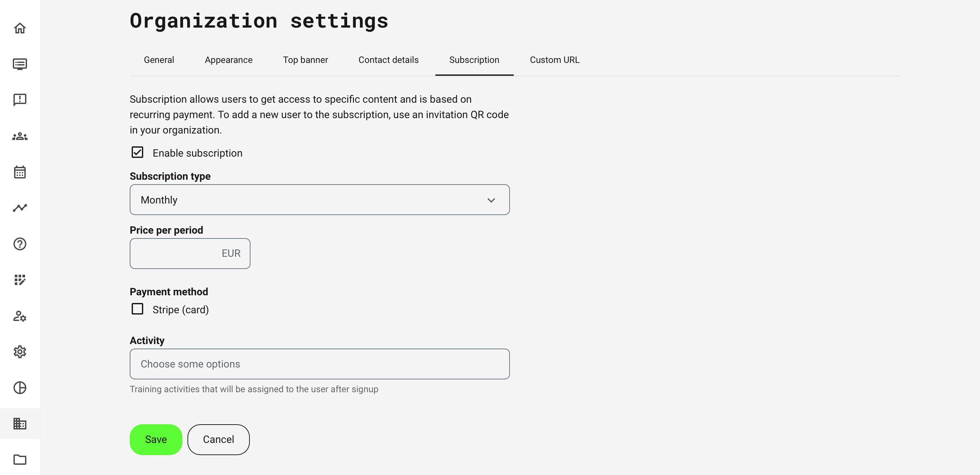Image resolution: width=980 pixels, height=475 pixels.
Task: Switch to the Custom URL tab
Action: [x=554, y=60]
